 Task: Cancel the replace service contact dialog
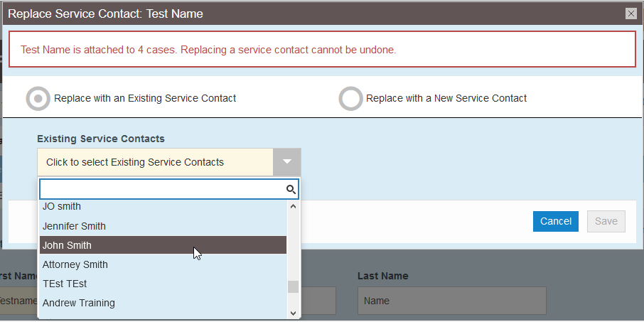pyautogui.click(x=556, y=221)
